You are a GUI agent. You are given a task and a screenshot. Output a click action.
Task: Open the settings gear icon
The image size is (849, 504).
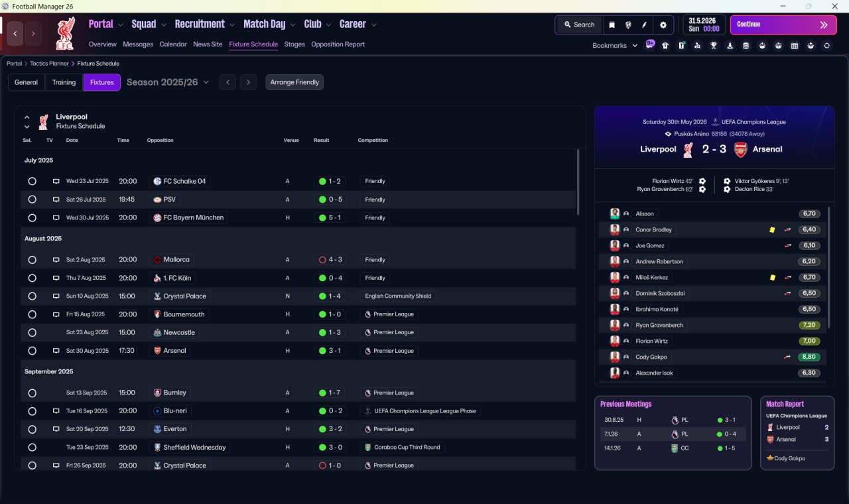click(x=663, y=25)
